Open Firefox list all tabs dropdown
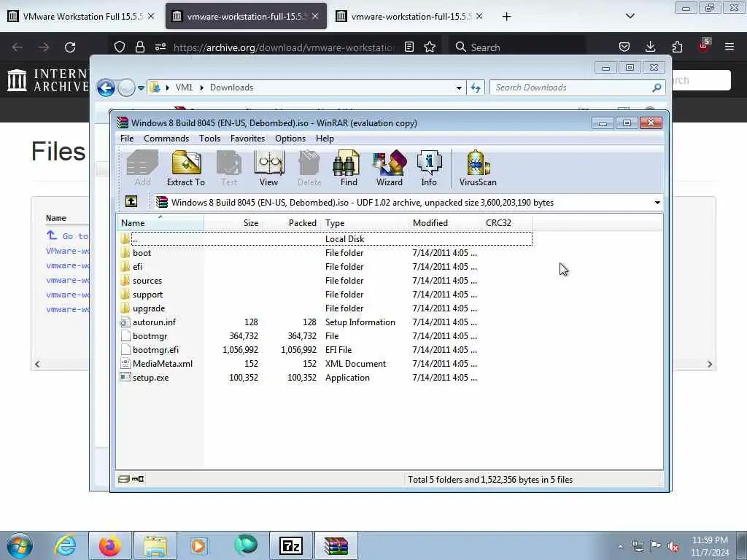This screenshot has height=560, width=747. tap(630, 16)
